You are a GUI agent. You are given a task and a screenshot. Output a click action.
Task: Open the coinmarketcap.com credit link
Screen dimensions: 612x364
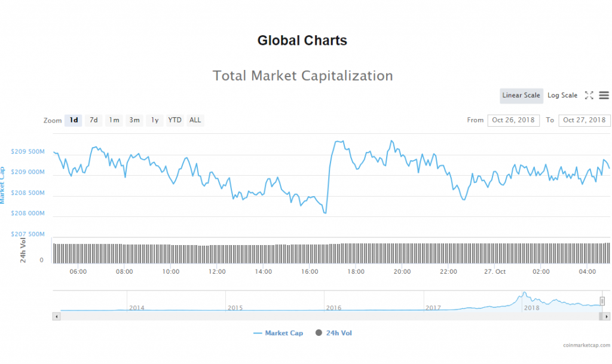[586, 345]
